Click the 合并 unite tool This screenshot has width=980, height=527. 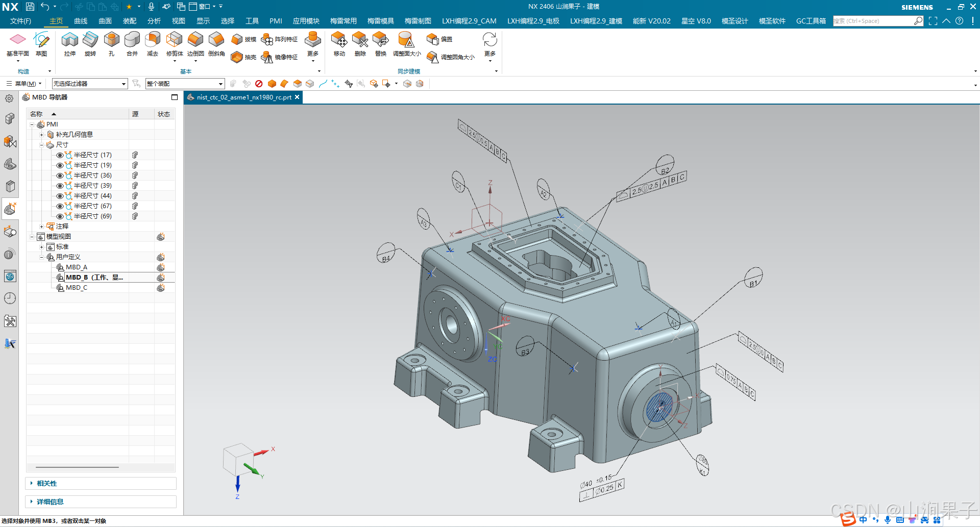[132, 44]
